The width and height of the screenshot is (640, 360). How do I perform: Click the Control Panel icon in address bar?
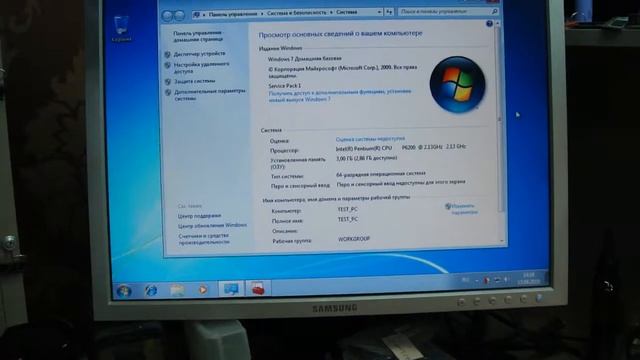pyautogui.click(x=197, y=14)
